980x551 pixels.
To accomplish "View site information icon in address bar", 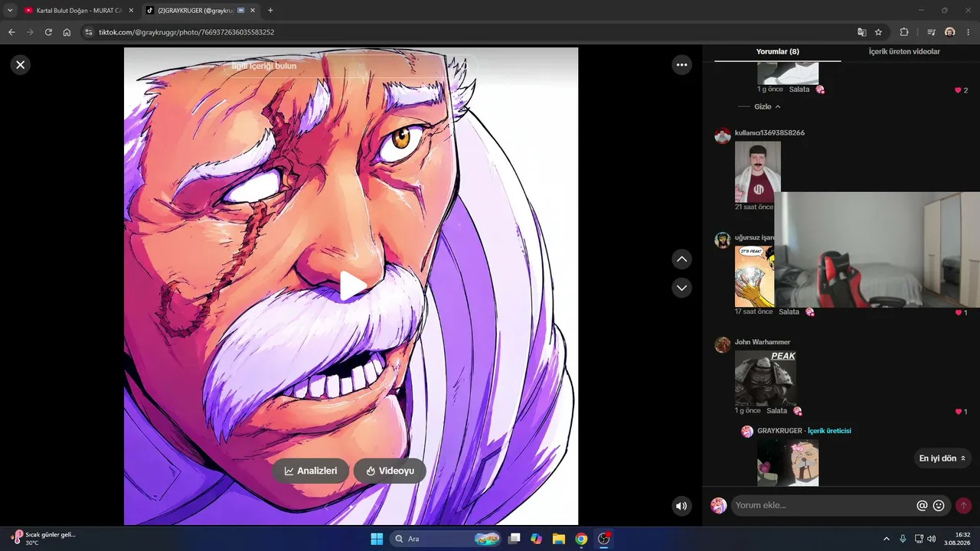I will (x=88, y=32).
